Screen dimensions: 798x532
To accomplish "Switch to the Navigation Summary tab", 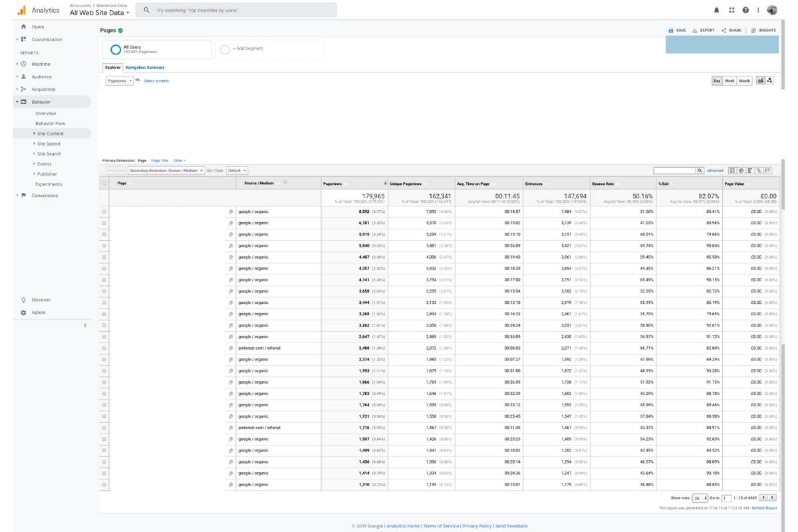I will click(x=145, y=67).
